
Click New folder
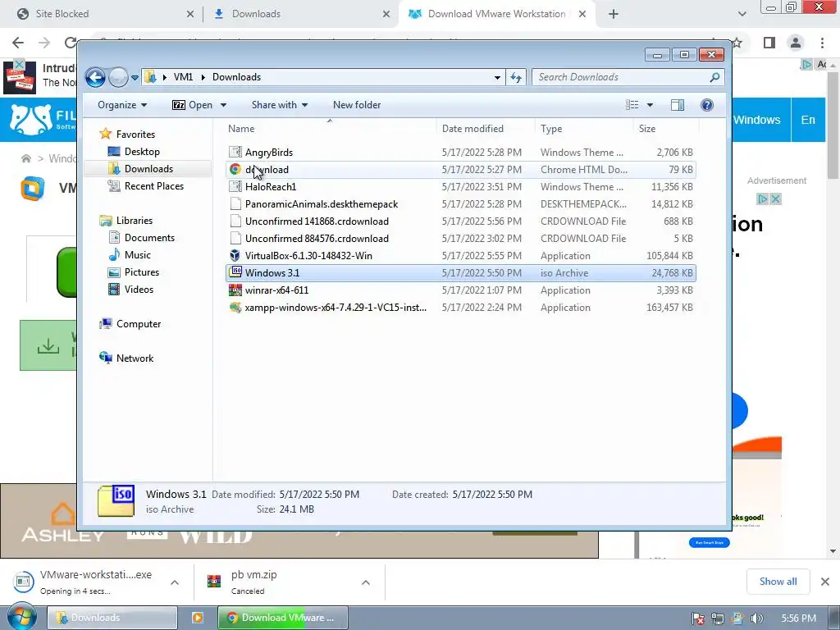tap(357, 105)
